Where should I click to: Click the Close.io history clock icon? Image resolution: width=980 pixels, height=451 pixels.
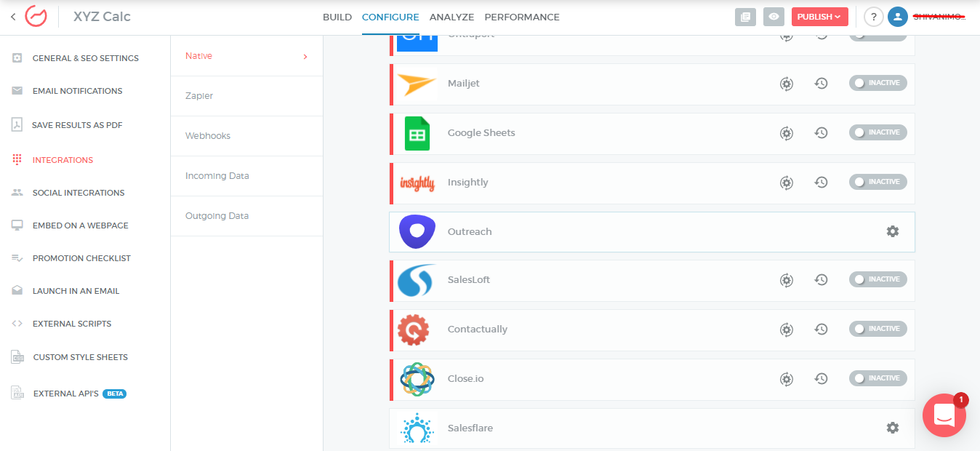coord(821,379)
